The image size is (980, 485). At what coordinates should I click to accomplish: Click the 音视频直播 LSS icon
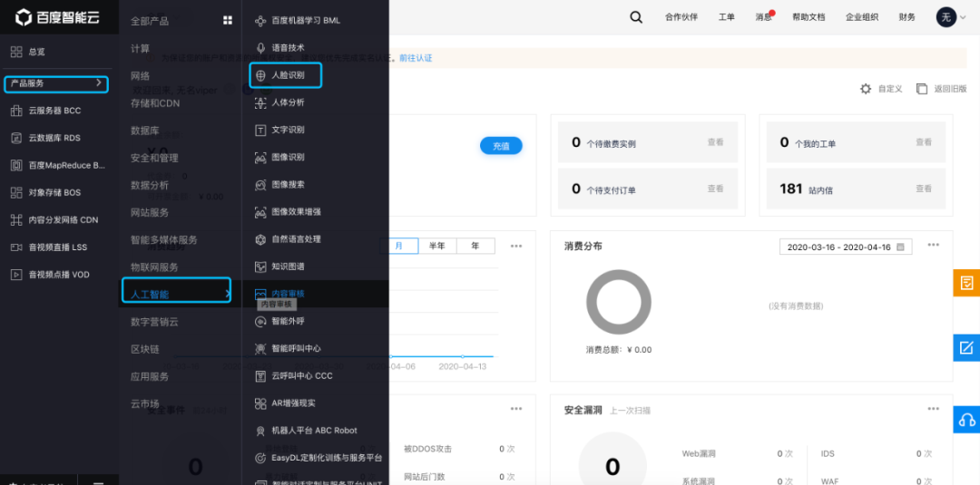[17, 247]
